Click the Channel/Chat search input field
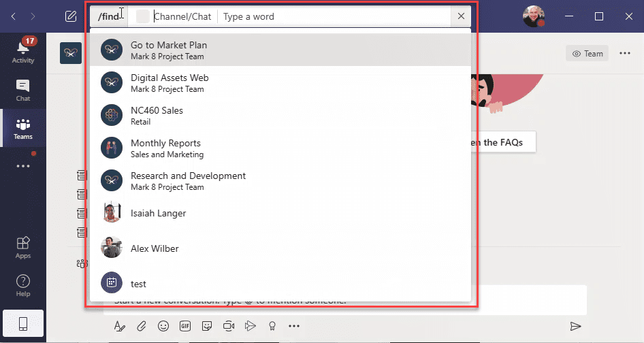This screenshot has width=644, height=343. pos(182,16)
